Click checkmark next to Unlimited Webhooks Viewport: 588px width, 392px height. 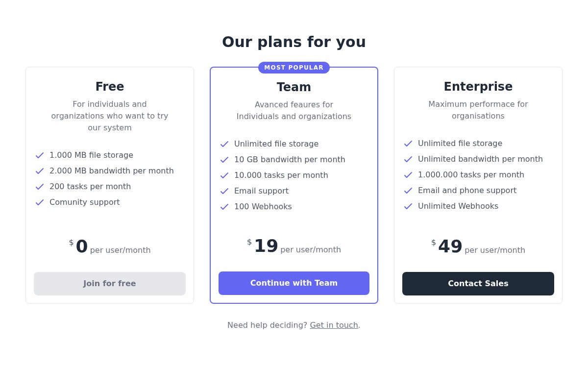click(x=408, y=206)
